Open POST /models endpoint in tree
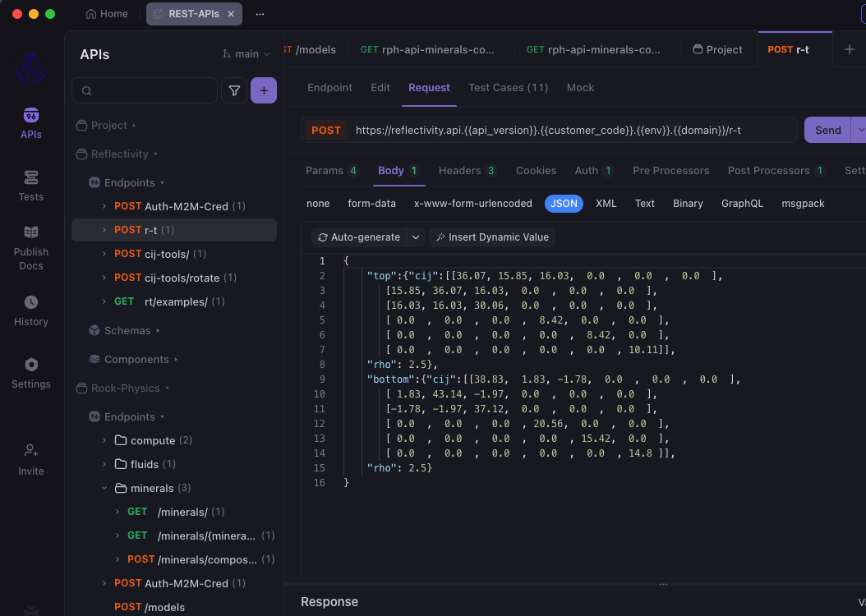The image size is (866, 616). point(174,607)
